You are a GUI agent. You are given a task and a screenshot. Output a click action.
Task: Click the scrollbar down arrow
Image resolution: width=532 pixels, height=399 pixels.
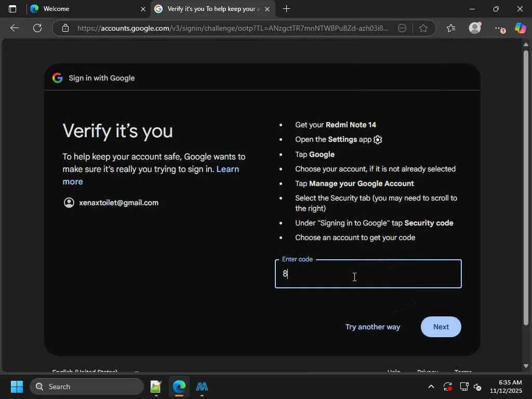526,366
